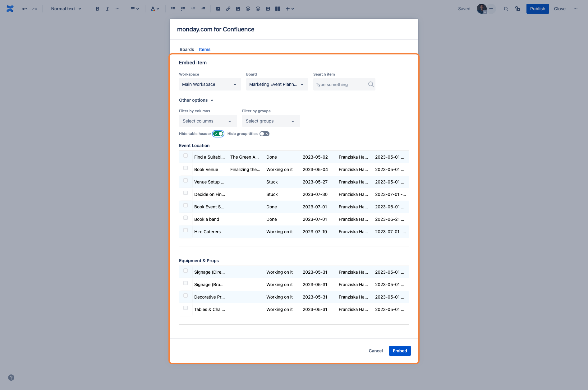Check the Book Venue item checkbox

pos(186,168)
